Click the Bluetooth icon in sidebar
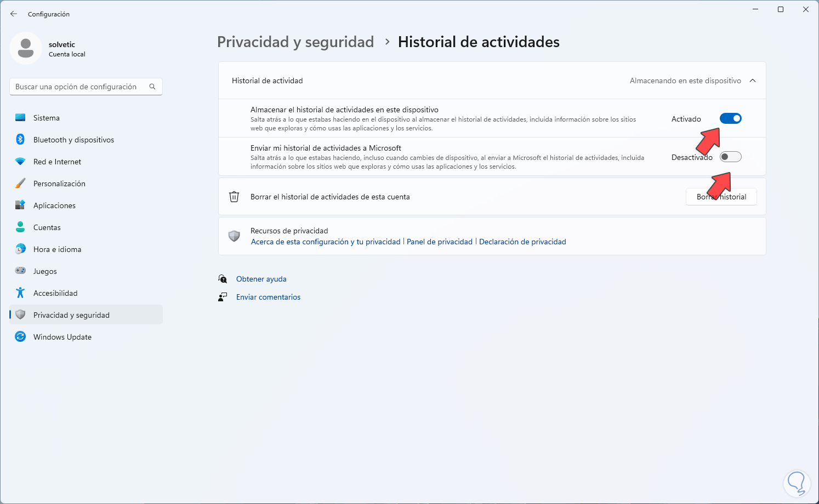Screen dimensions: 819x504 coord(20,140)
